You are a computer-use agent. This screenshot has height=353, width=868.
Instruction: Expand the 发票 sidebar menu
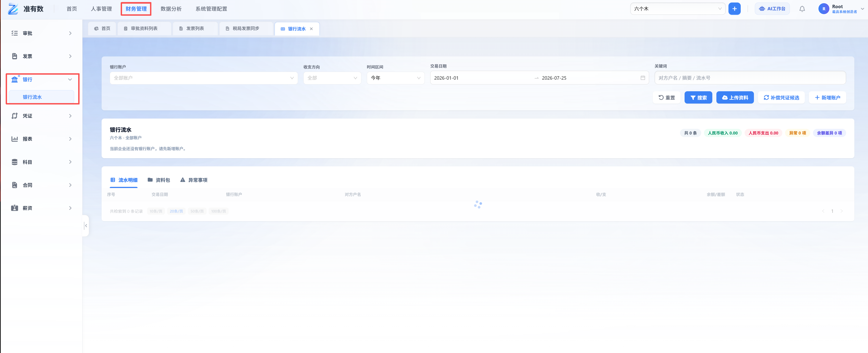pos(70,56)
